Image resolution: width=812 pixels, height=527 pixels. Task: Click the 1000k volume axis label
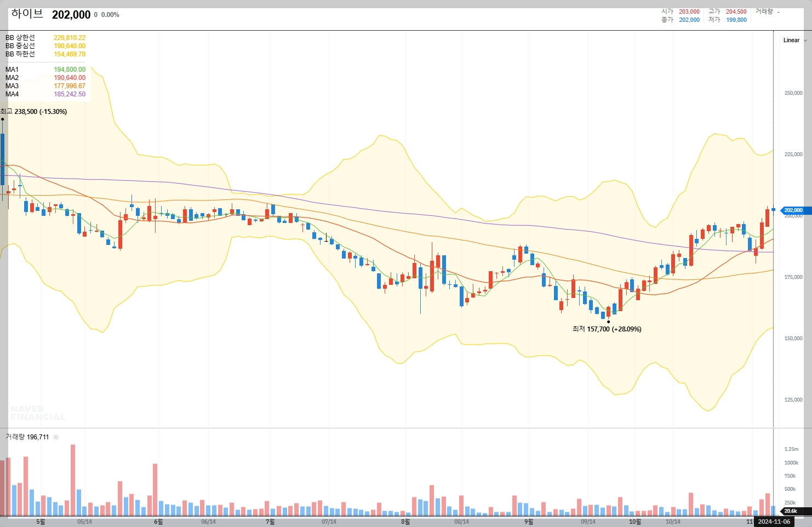tap(791, 463)
